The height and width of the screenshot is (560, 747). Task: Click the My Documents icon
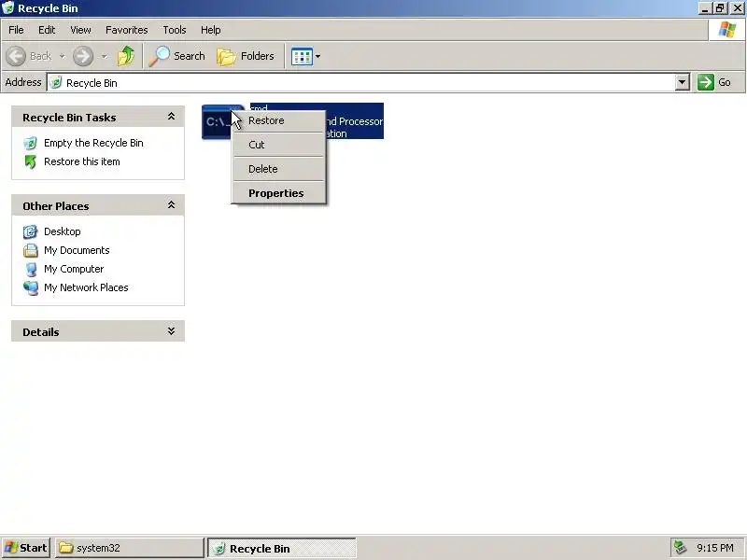[x=30, y=250]
